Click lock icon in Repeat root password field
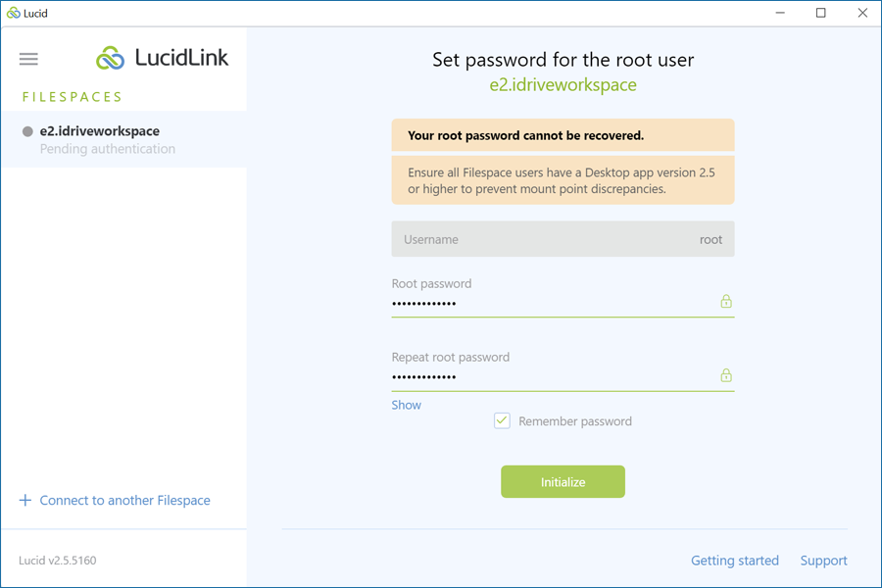Image resolution: width=882 pixels, height=588 pixels. click(x=726, y=374)
